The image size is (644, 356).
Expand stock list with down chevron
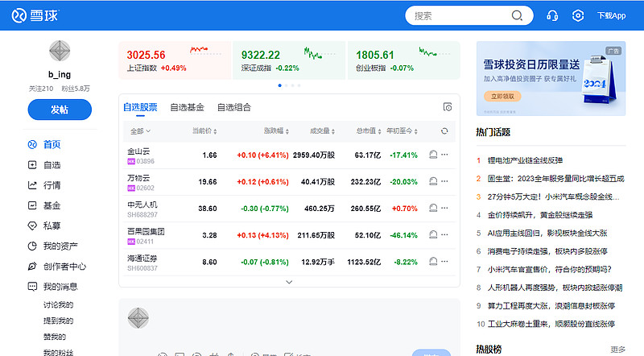pyautogui.click(x=289, y=282)
